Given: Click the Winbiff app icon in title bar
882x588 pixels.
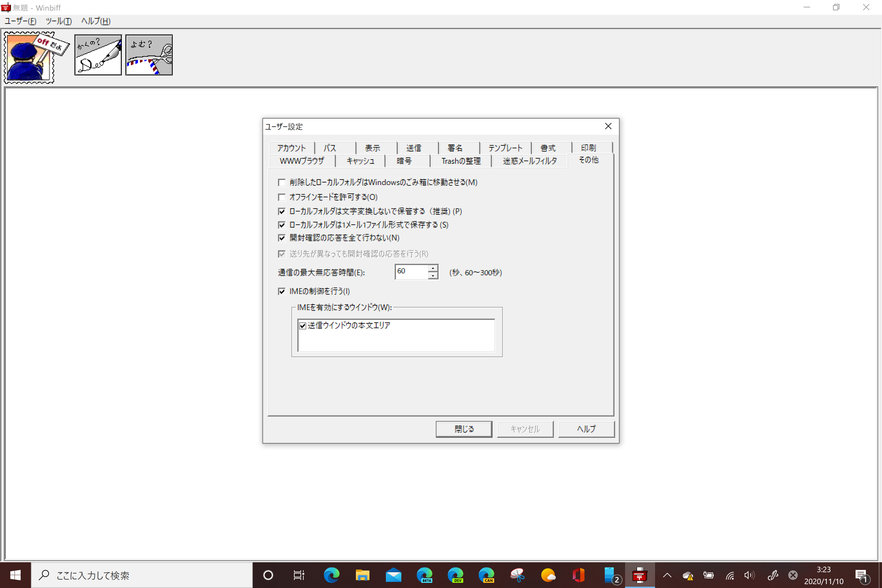Looking at the screenshot, I should 5,7.
